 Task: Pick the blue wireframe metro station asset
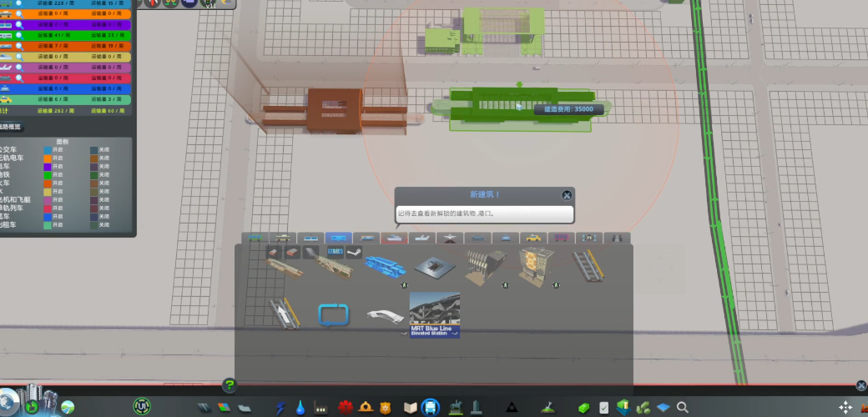385,266
